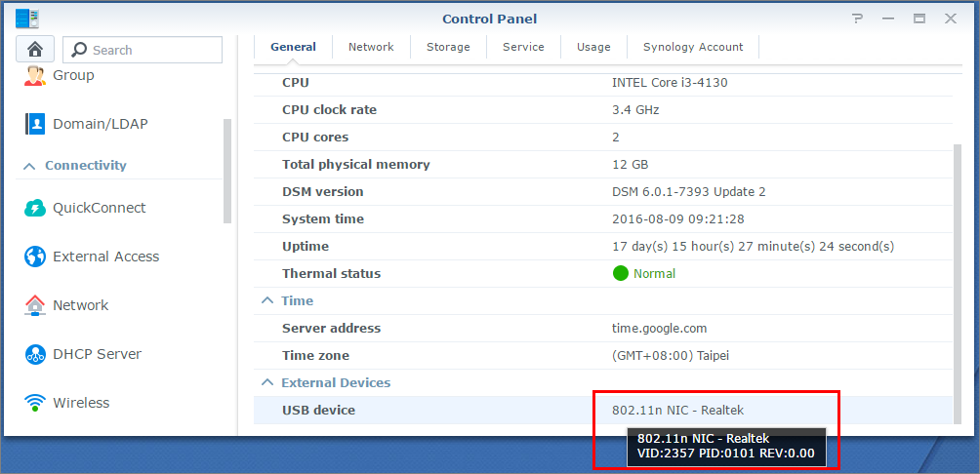Maximize the Control Panel window
The width and height of the screenshot is (980, 474).
coord(919,19)
